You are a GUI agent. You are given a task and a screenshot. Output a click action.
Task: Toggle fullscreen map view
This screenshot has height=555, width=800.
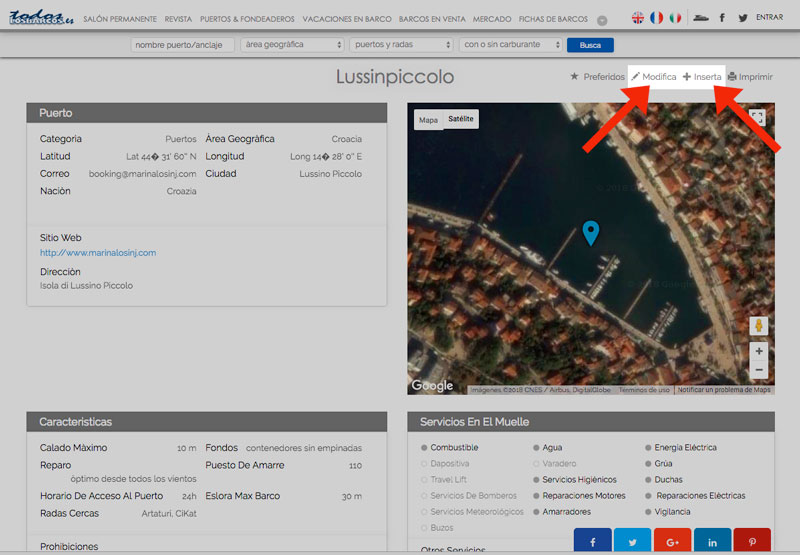pos(758,118)
